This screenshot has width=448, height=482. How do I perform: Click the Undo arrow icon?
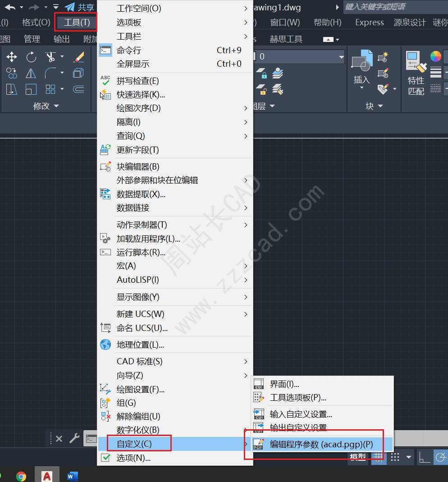click(x=10, y=7)
